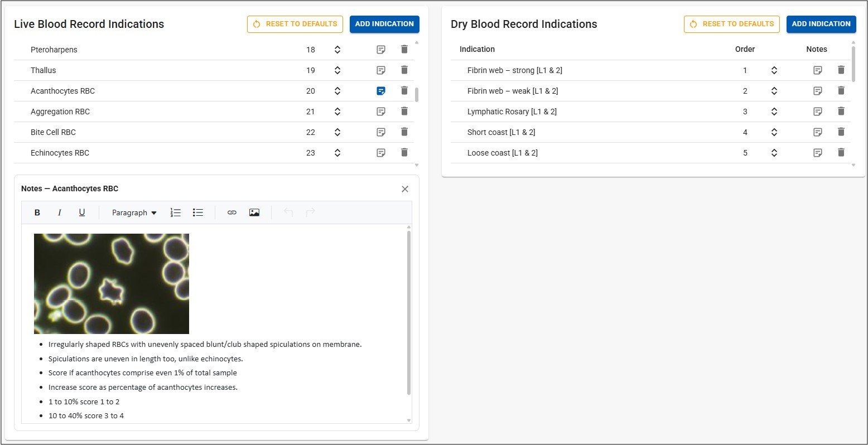Screen dimensions: 868x445
Task: Add indication to Dry Blood Record
Action: [821, 24]
